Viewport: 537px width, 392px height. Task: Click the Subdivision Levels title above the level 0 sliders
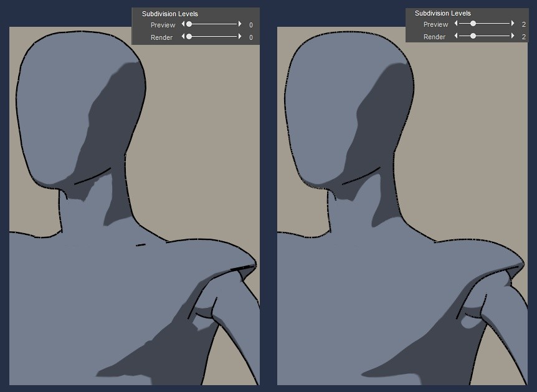pyautogui.click(x=170, y=14)
